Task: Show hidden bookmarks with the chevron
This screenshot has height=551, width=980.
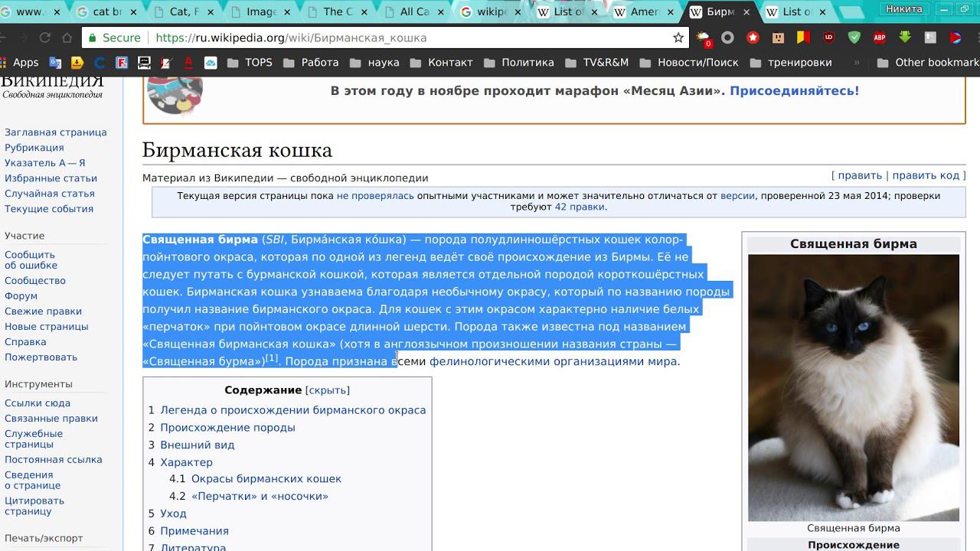Action: [856, 63]
